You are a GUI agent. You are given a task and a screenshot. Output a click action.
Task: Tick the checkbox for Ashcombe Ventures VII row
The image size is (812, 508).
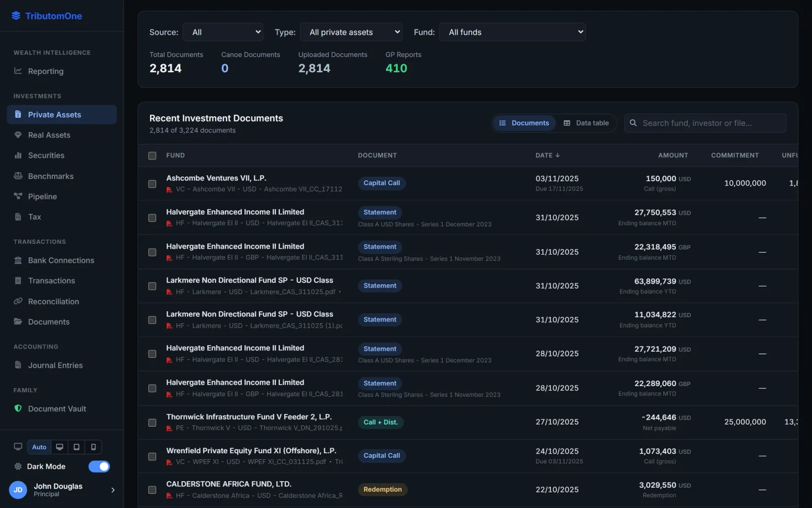coord(152,183)
